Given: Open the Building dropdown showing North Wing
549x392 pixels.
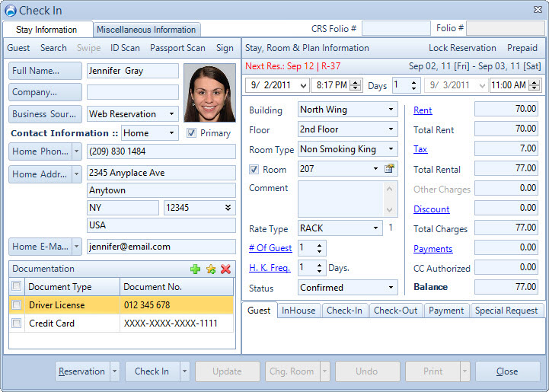Looking at the screenshot, I should (x=391, y=110).
